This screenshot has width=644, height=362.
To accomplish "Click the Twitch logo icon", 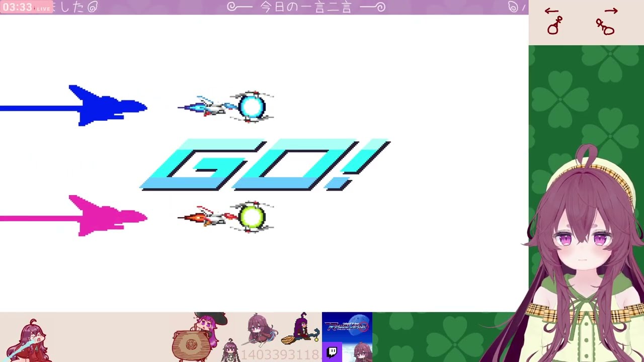I will click(x=332, y=352).
